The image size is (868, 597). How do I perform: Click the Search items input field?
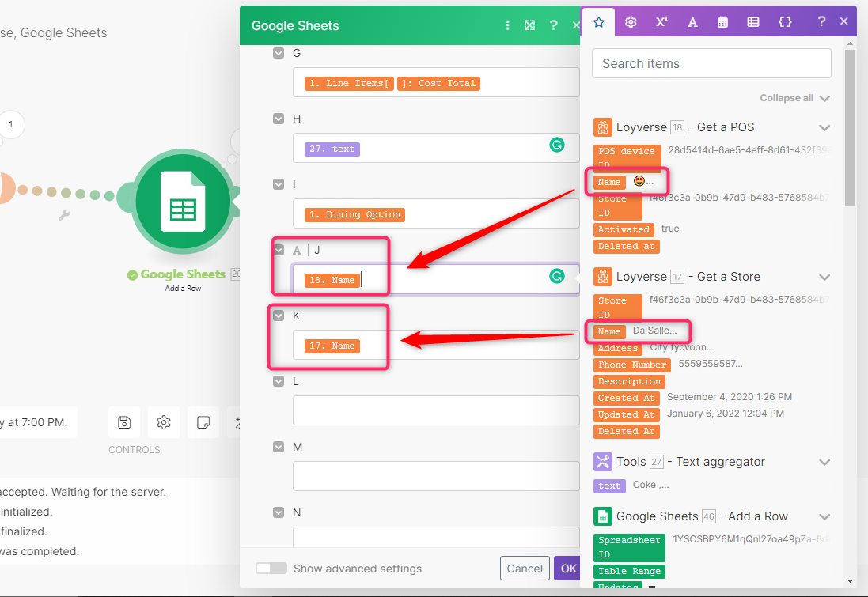tap(711, 63)
